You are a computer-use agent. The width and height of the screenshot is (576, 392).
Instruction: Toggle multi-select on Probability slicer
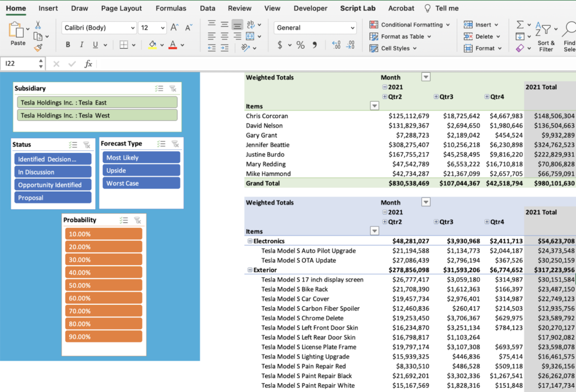[123, 220]
